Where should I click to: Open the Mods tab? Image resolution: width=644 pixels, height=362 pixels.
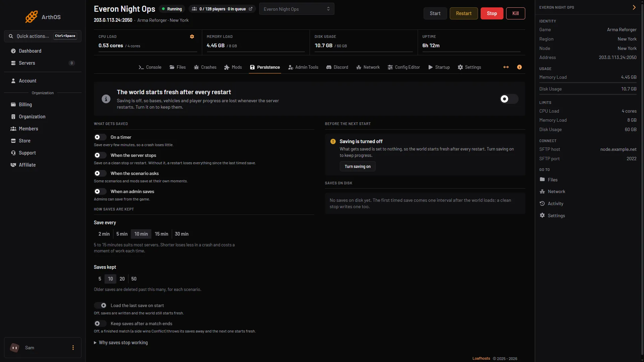pos(233,67)
